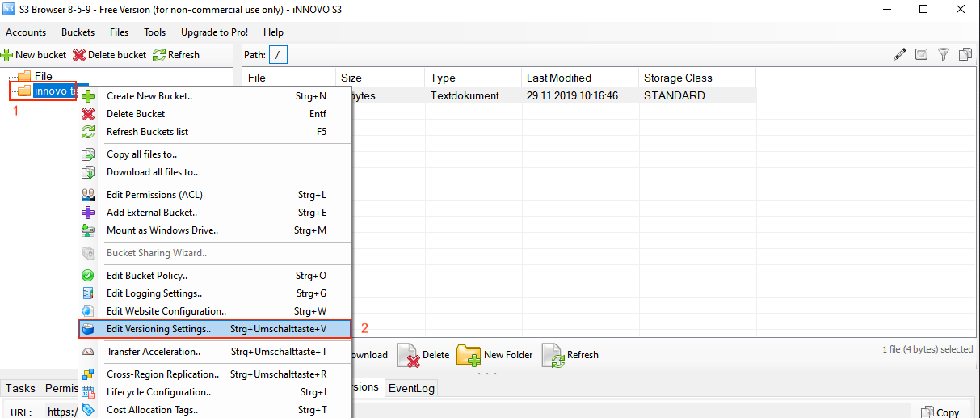Click the Edit Permissions (ACL) users icon
Screen dimensions: 980x418
click(89, 195)
